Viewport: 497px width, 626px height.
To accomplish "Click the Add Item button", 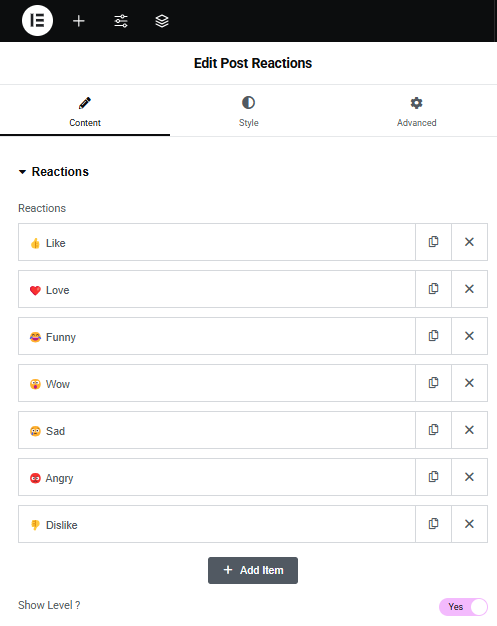I will tap(253, 570).
